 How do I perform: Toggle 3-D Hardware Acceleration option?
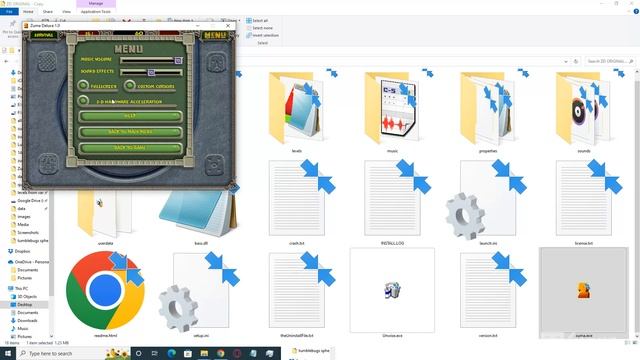pos(83,100)
